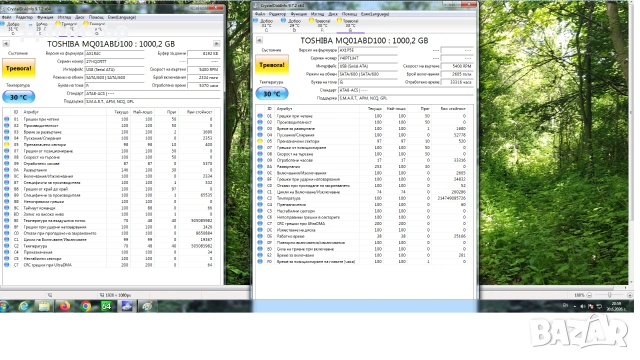Open the Диск menu in right window
Viewport: 640px width, 360px height.
click(x=333, y=14)
